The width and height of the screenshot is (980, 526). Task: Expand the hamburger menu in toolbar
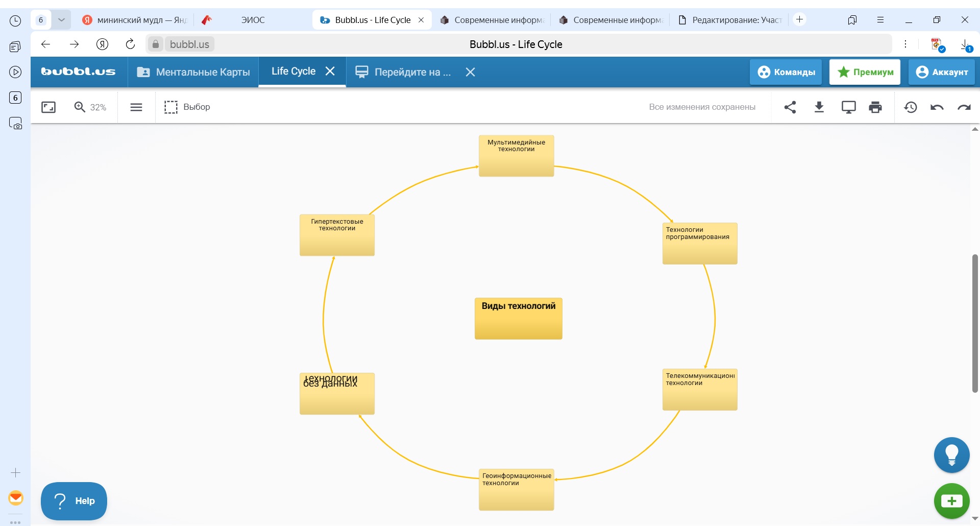136,107
